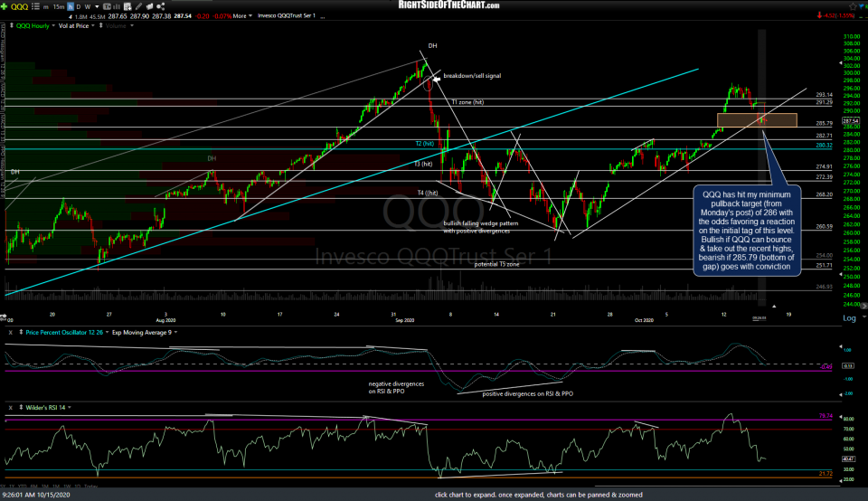The image size is (868, 501).
Task: Click 'positive divergences on RSI & PPO' note
Action: [527, 394]
